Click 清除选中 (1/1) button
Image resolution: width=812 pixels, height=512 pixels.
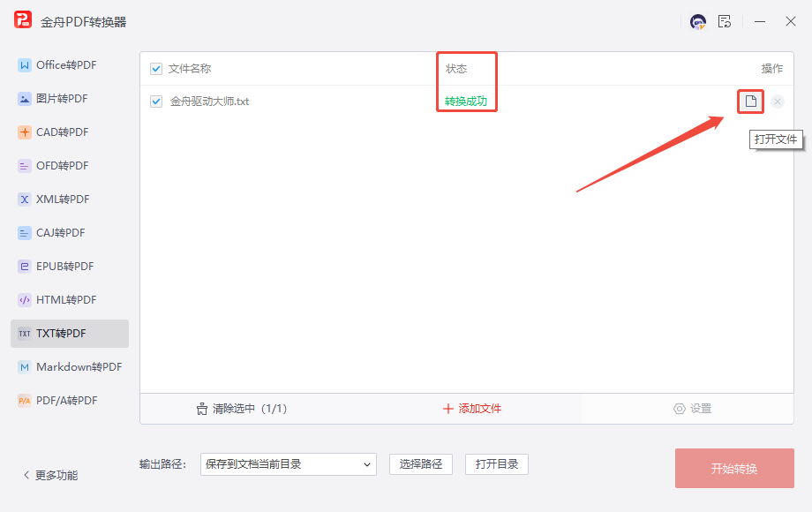click(242, 409)
